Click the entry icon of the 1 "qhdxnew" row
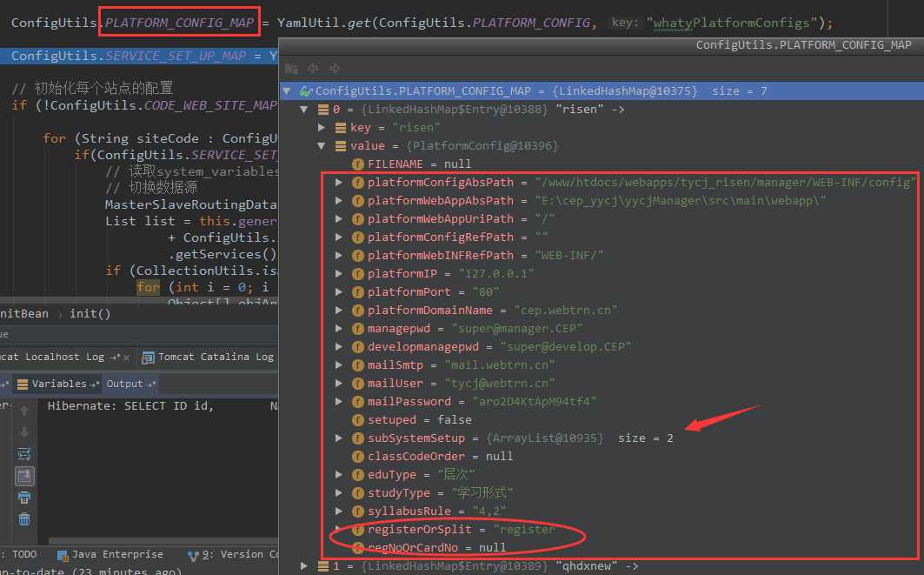The height and width of the screenshot is (575, 924). point(323,567)
